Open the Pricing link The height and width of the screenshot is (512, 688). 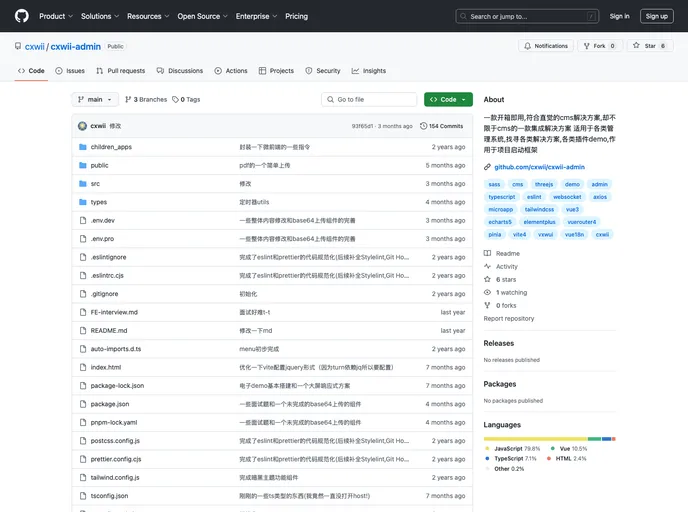[297, 16]
